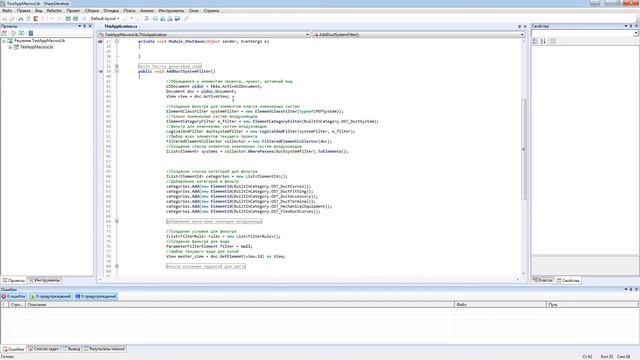Toggle the yellow warnings filter button
Image resolution: width=640 pixels, height=360 pixels.
point(51,296)
